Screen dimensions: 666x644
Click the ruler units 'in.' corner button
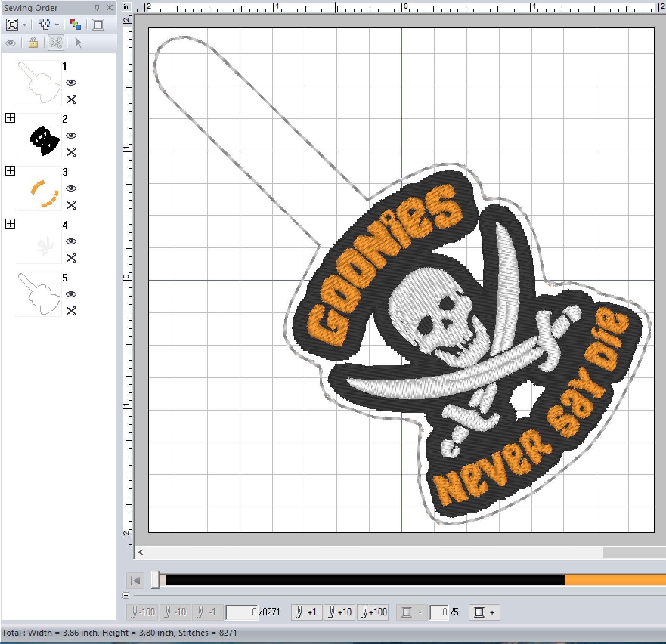click(127, 7)
